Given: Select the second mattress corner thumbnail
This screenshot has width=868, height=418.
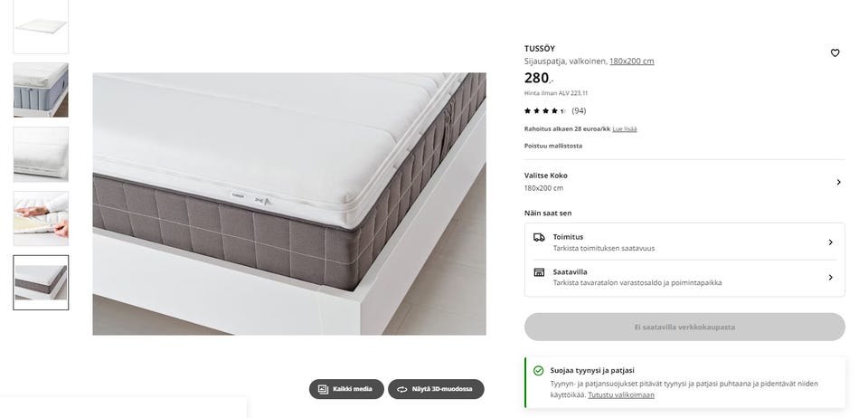Looking at the screenshot, I should tap(41, 90).
